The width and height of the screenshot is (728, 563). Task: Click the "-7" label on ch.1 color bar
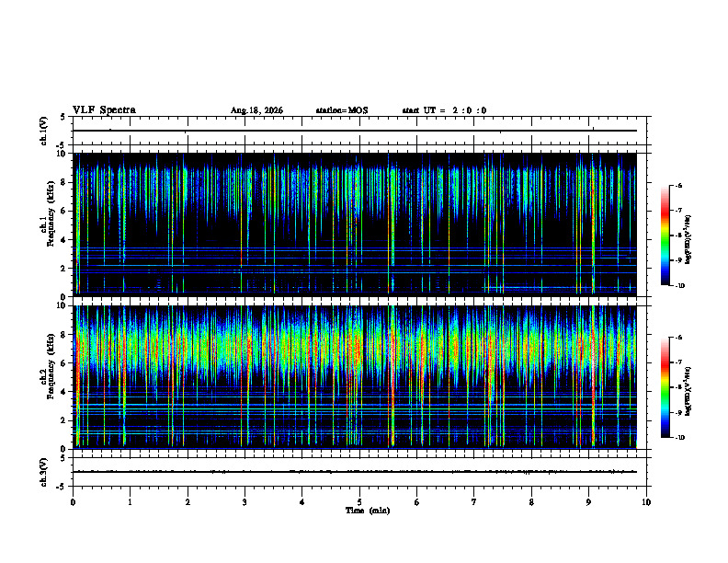[678, 211]
